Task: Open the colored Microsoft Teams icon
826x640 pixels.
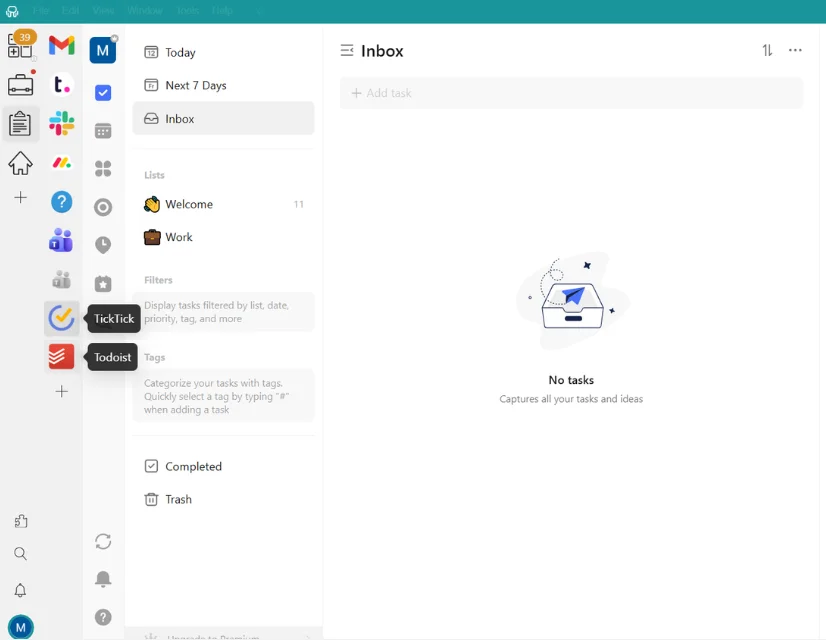Action: pos(61,241)
